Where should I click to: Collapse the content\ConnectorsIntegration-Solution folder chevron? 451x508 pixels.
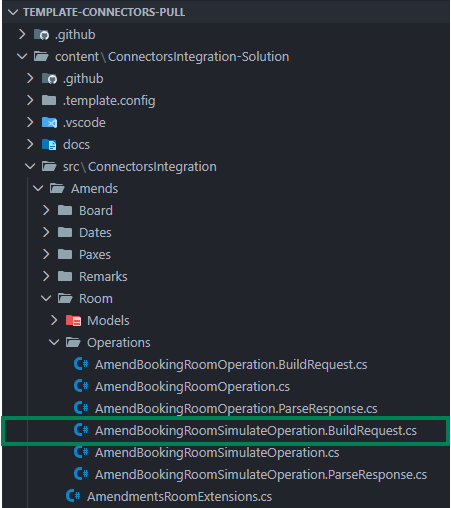[22, 56]
